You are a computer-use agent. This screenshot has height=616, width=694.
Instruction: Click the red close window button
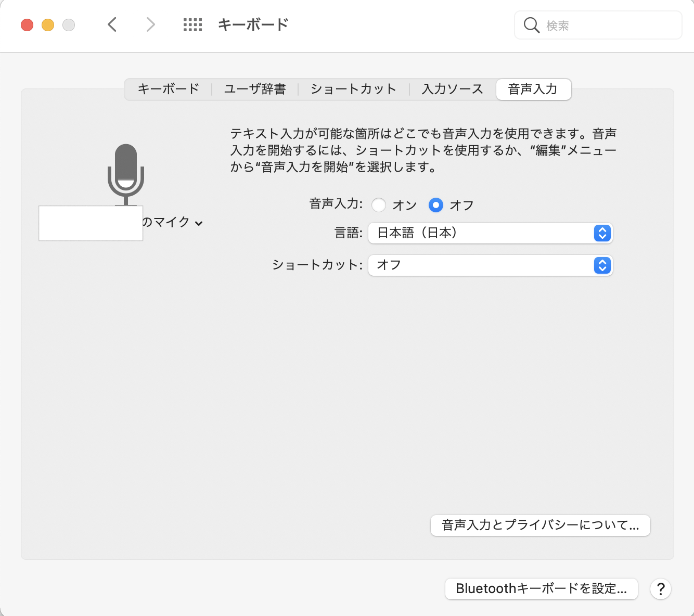(27, 24)
